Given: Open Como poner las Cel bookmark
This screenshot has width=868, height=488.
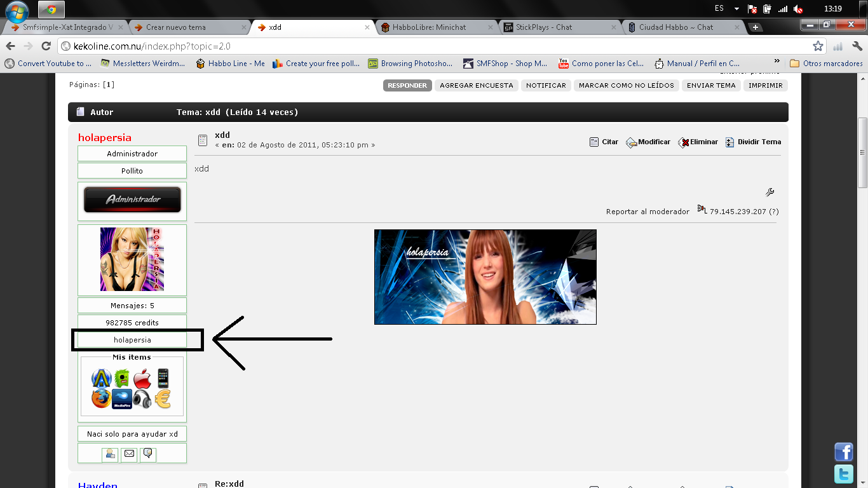Looking at the screenshot, I should coord(601,64).
